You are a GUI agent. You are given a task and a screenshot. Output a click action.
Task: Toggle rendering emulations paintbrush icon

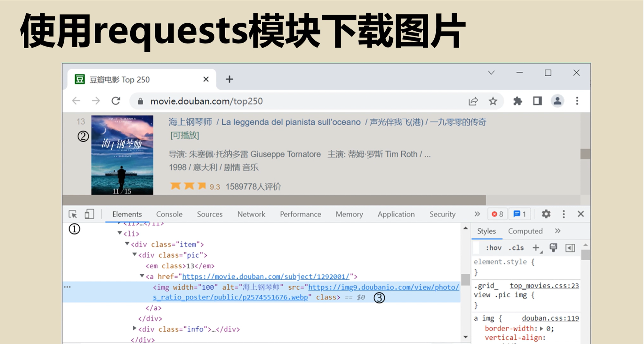coord(553,248)
